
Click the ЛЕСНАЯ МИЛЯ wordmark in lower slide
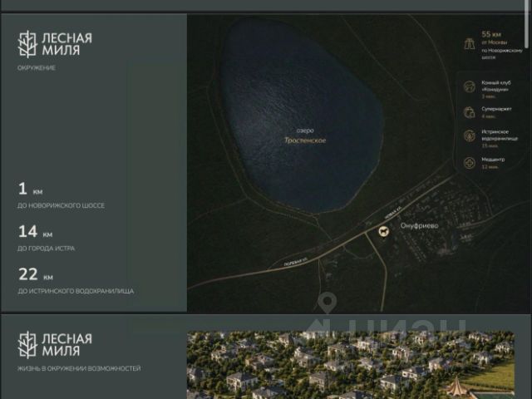tap(66, 345)
